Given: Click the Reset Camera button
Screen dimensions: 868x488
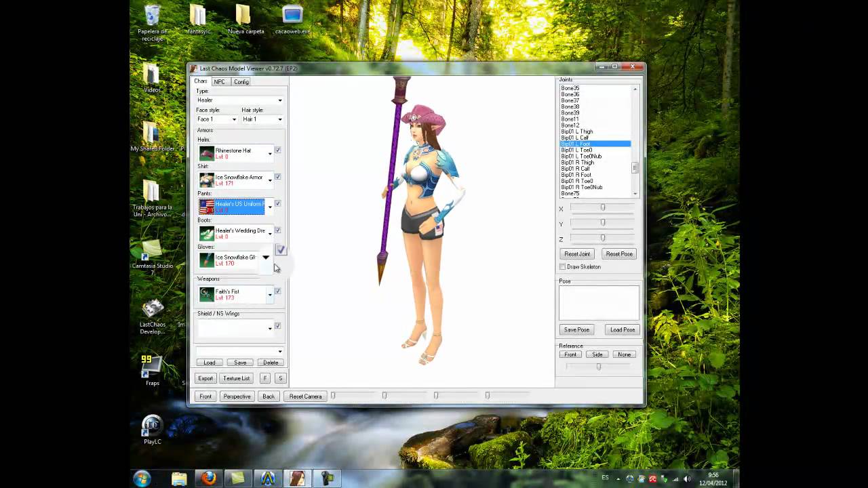Looking at the screenshot, I should 306,396.
